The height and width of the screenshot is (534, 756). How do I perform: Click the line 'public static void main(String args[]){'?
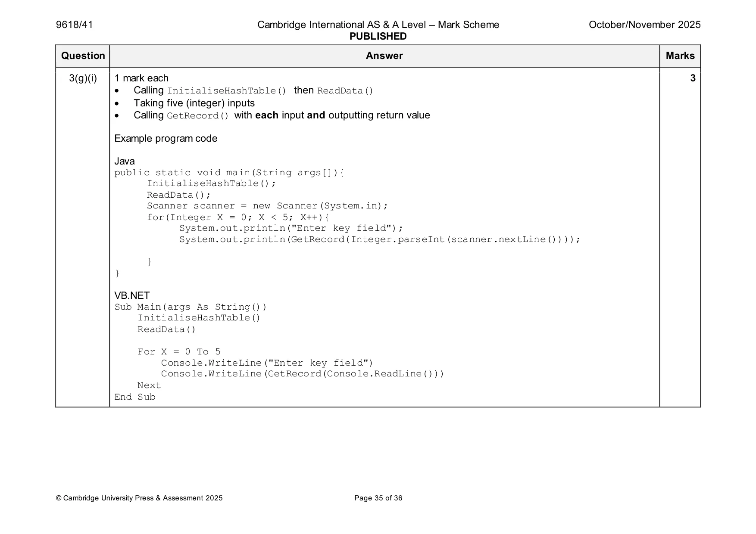229,173
